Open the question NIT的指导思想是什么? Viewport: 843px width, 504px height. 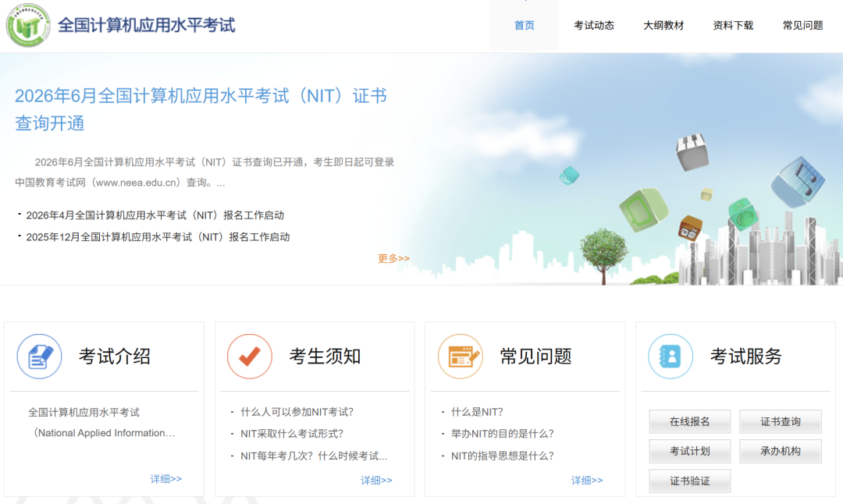(502, 456)
